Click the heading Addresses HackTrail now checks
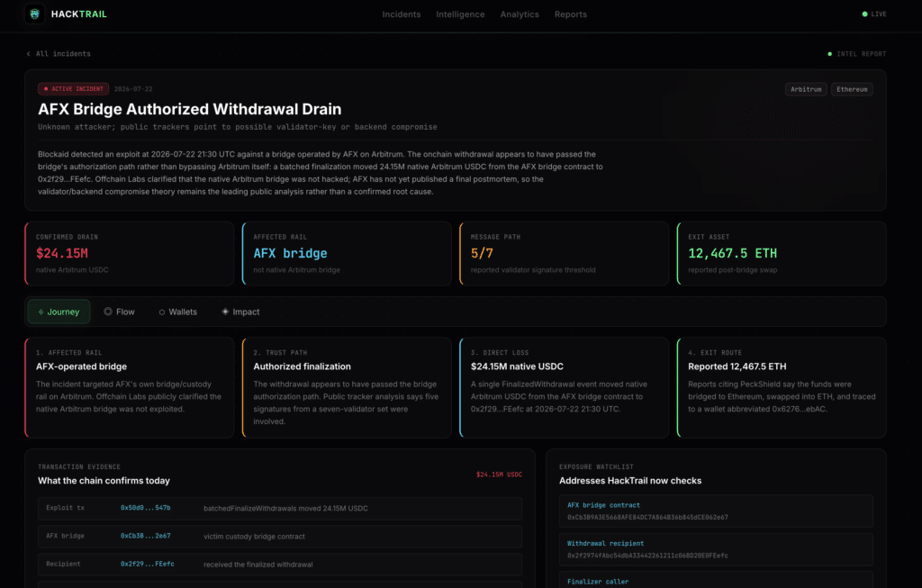This screenshot has width=922, height=588. [629, 481]
